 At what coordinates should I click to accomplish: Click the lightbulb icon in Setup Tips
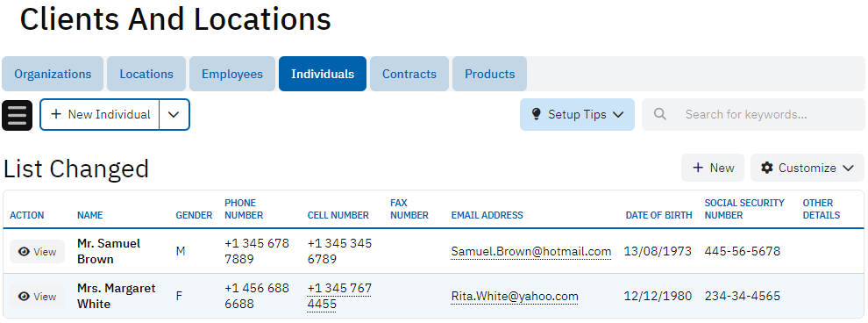click(536, 114)
